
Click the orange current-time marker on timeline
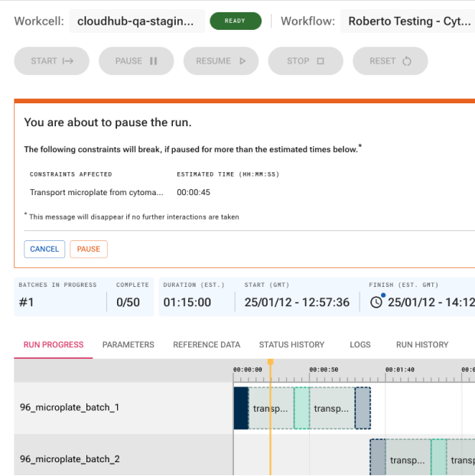[270, 362]
